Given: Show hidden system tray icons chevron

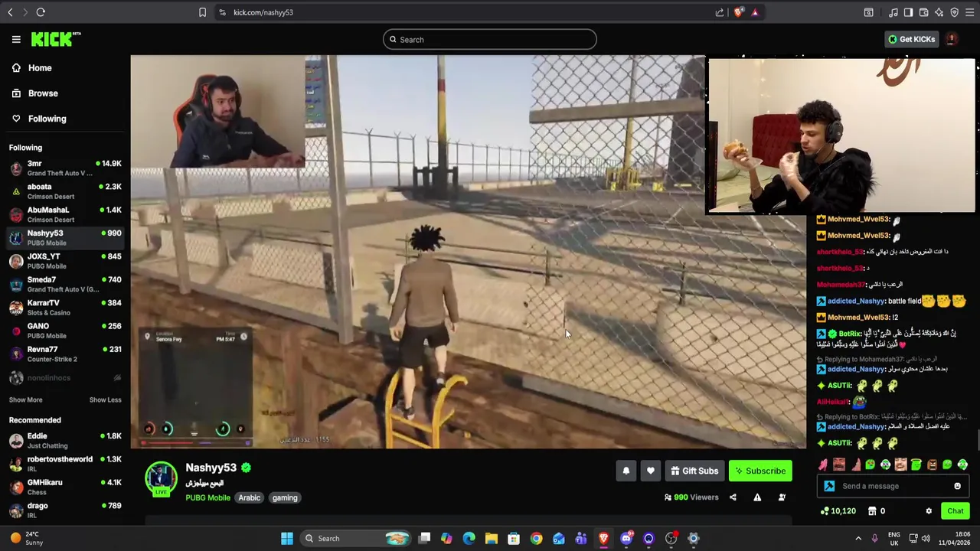Looking at the screenshot, I should (x=858, y=539).
